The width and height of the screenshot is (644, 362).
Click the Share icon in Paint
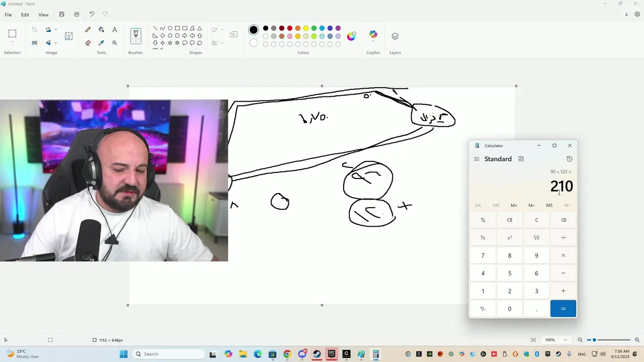point(76,15)
